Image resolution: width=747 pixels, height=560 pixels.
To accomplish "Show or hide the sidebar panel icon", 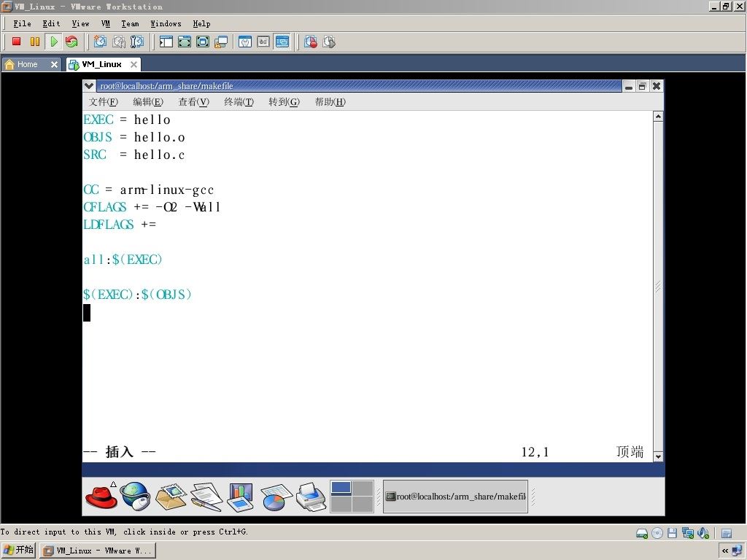I will point(166,42).
